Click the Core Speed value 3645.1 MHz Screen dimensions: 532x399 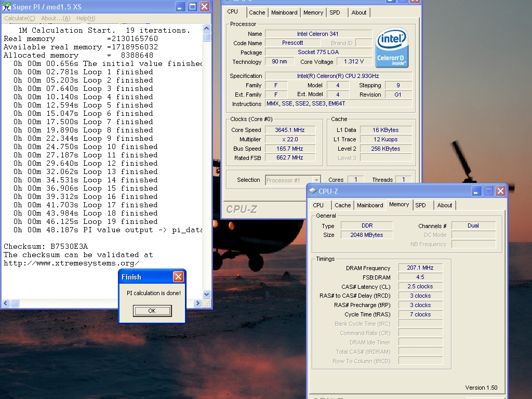pos(290,130)
